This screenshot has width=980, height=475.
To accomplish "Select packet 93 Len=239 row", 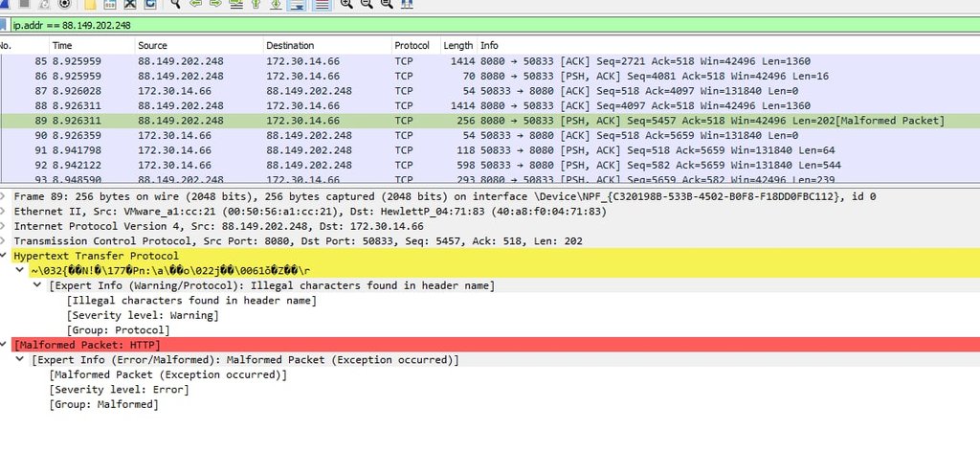I will 490,179.
